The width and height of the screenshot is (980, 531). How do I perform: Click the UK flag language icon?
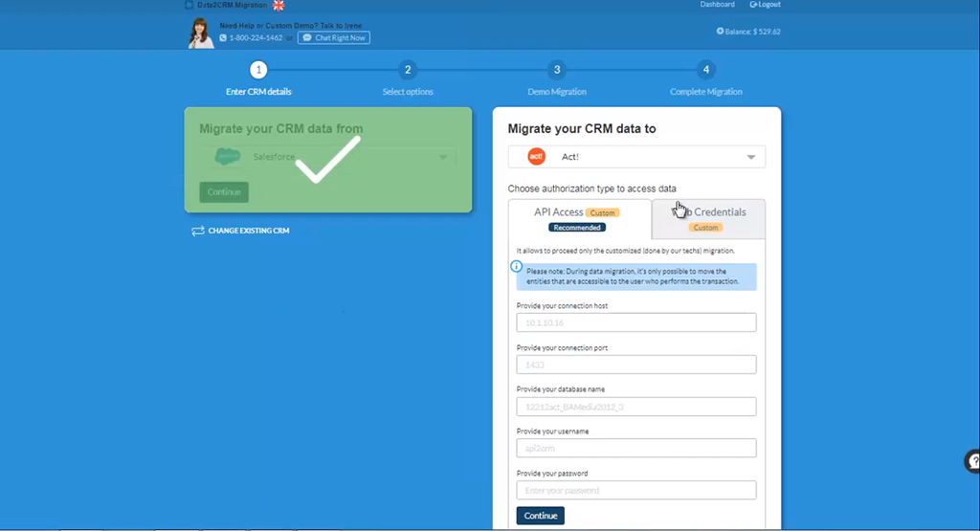pyautogui.click(x=278, y=5)
